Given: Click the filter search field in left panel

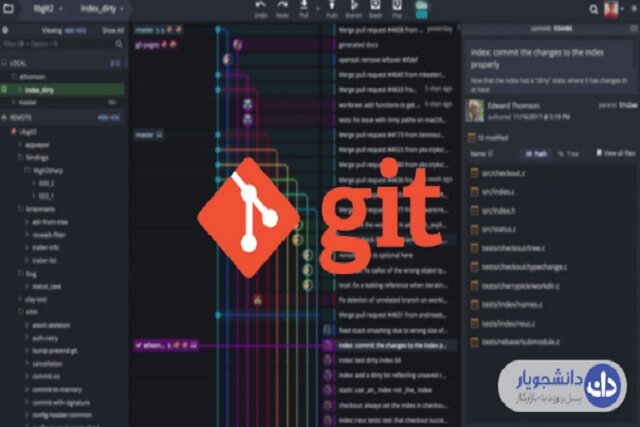Looking at the screenshot, I should point(62,44).
